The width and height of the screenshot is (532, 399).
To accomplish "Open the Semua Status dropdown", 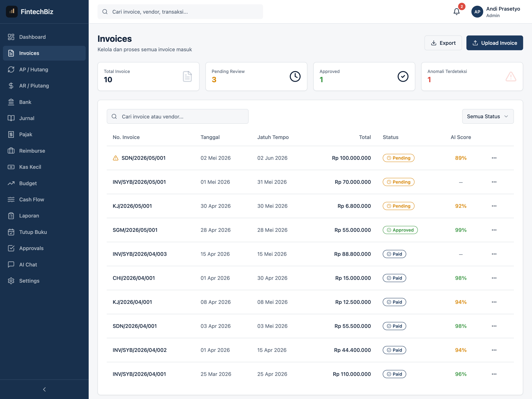I will [x=488, y=116].
